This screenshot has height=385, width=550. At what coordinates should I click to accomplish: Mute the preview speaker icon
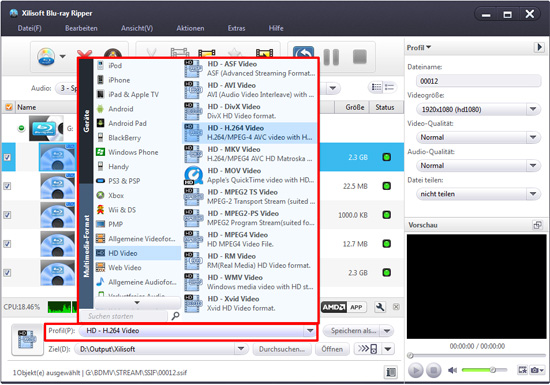[452, 370]
